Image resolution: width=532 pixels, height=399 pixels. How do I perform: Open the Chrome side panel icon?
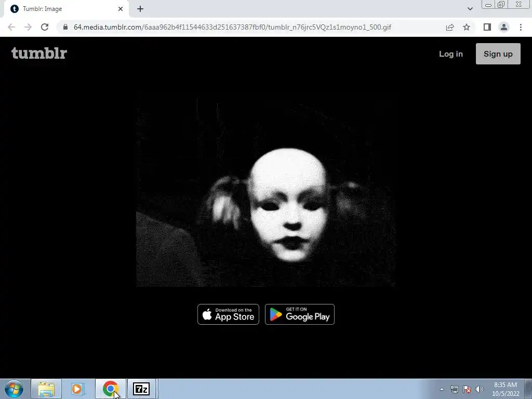tap(487, 27)
